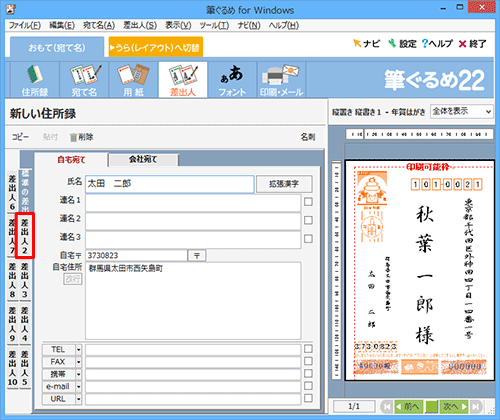Click the 〒 postal code lookup button
Screen dimensions: 500x420
click(197, 256)
